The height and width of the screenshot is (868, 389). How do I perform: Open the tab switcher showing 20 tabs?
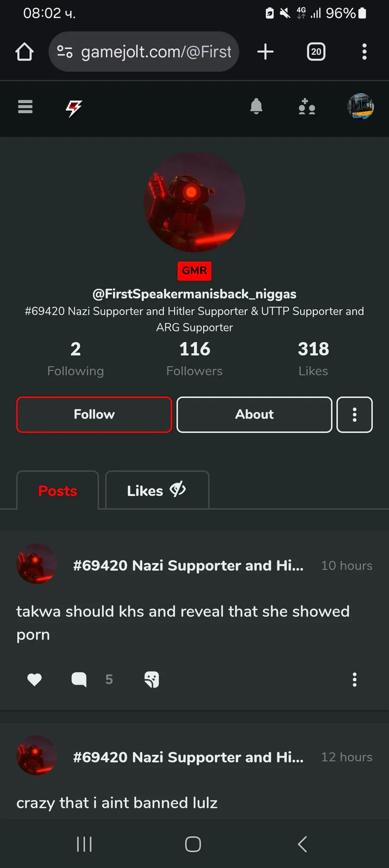pos(316,51)
